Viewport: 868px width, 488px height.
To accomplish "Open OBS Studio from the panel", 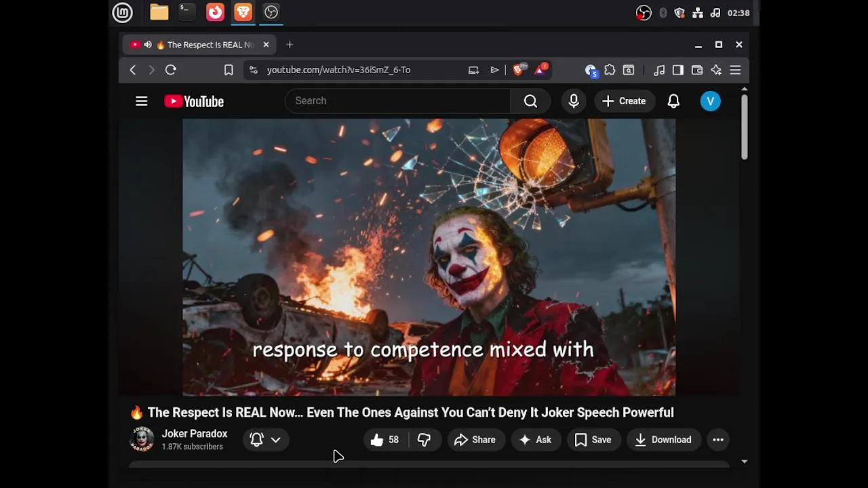I will 271,12.
